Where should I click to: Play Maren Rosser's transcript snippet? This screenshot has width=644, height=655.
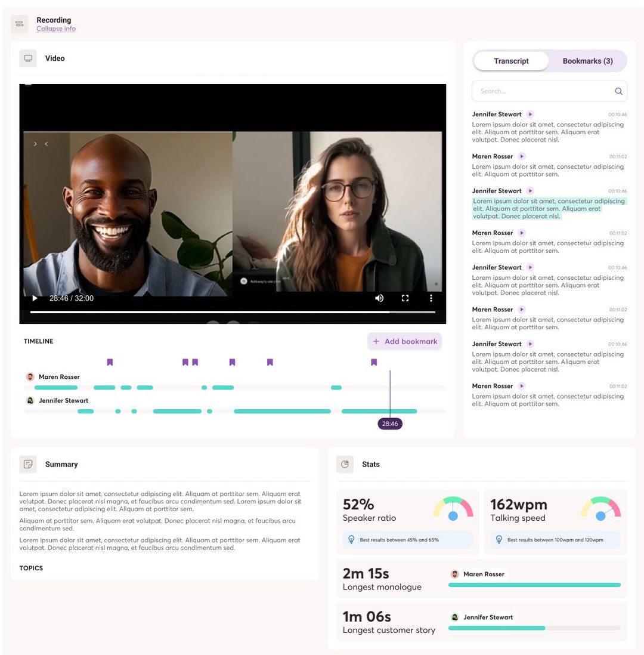(521, 156)
